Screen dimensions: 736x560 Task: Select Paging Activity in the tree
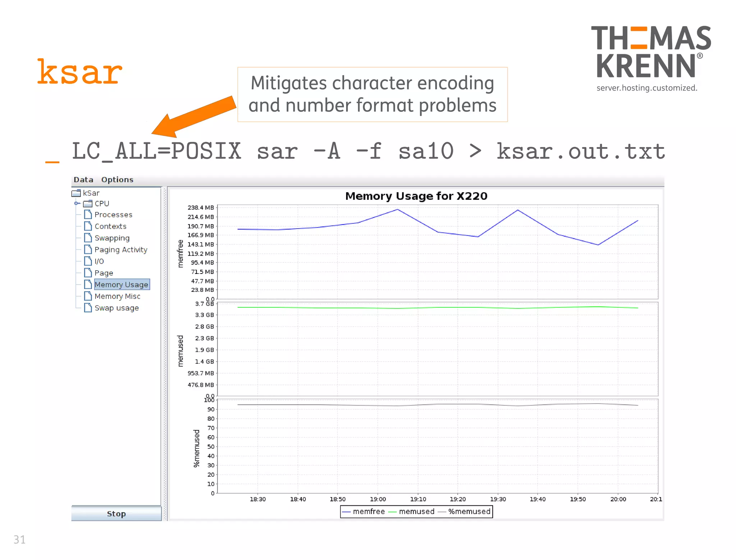click(x=121, y=250)
